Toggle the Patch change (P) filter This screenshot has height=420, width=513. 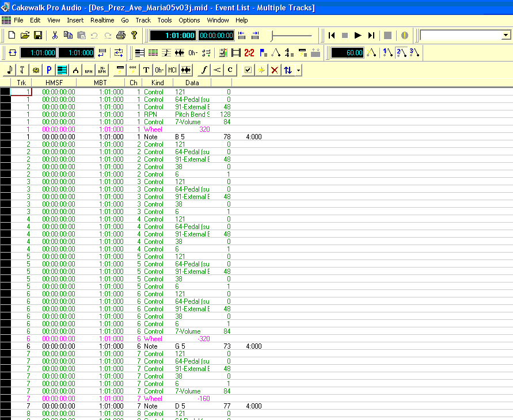point(49,70)
